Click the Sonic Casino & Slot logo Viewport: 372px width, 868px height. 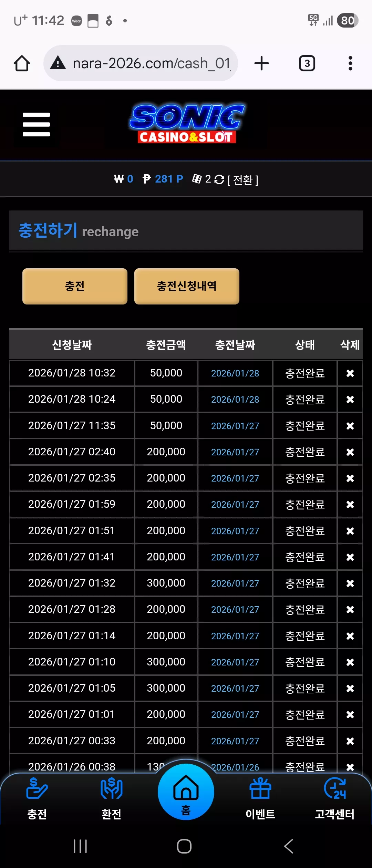pyautogui.click(x=187, y=124)
